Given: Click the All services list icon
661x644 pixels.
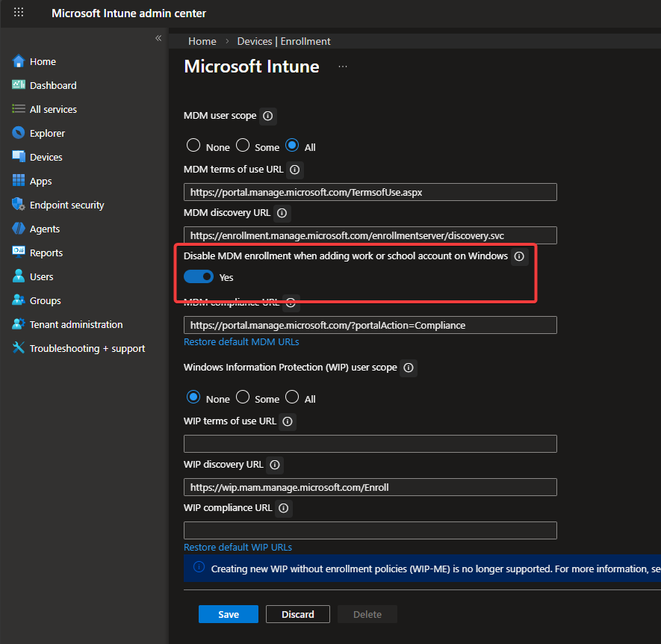Looking at the screenshot, I should pyautogui.click(x=19, y=109).
